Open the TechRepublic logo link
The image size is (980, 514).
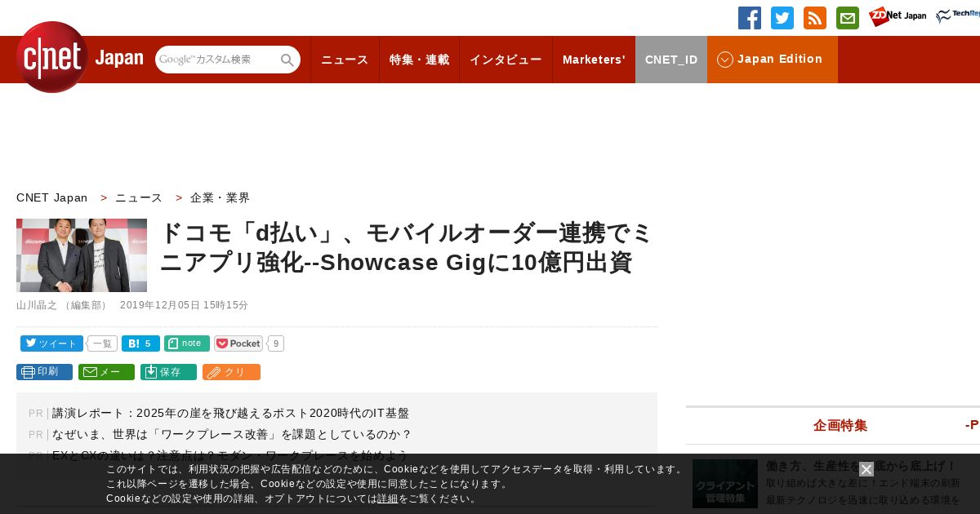coord(958,16)
